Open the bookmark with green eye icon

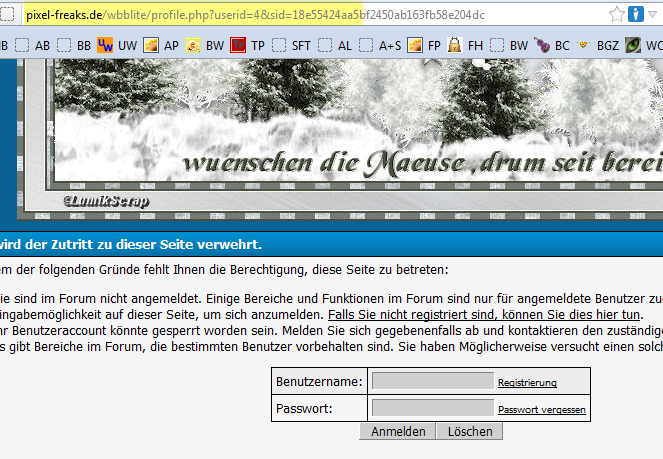pyautogui.click(x=644, y=45)
